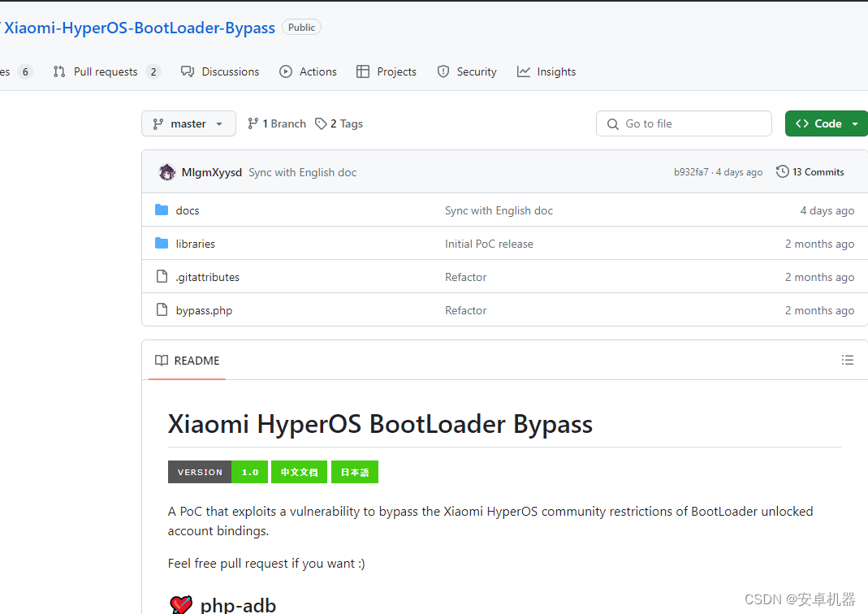This screenshot has width=868, height=614.
Task: Open the 中文文档 documentation badge
Action: pos(299,472)
